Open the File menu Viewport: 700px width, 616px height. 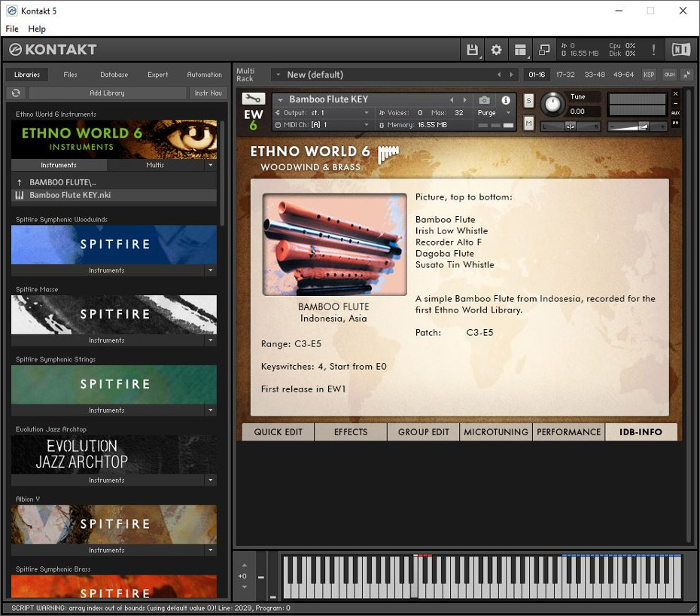coord(12,29)
